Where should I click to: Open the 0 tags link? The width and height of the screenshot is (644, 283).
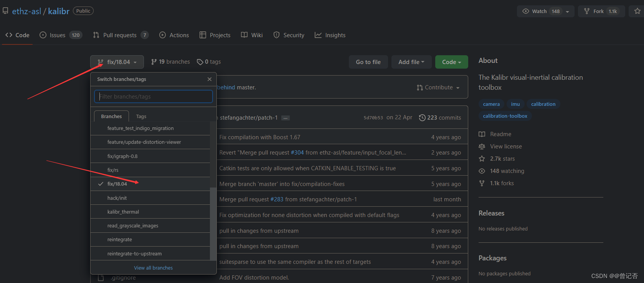coord(209,62)
